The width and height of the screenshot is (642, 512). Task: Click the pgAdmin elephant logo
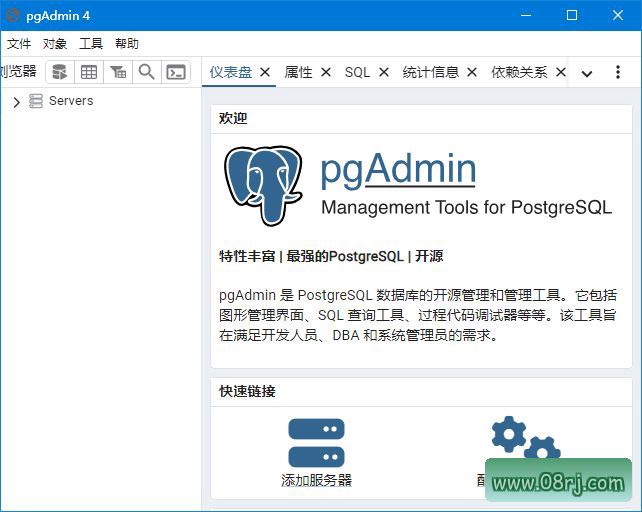click(x=264, y=185)
